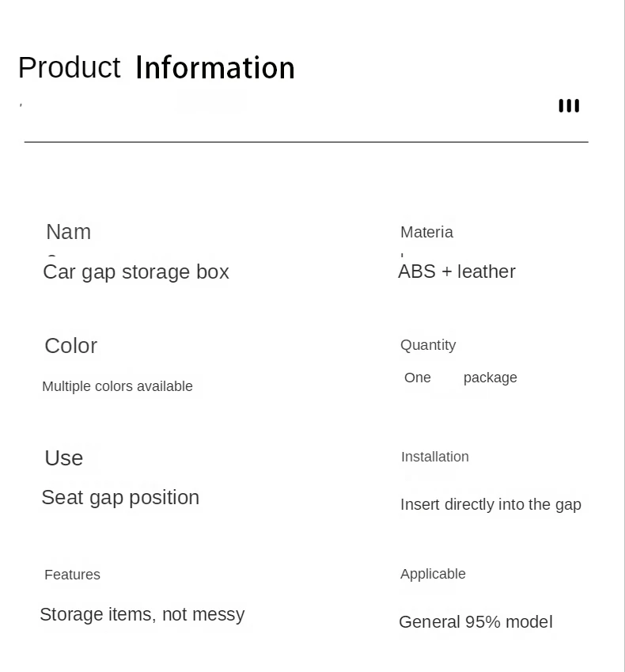Click the word Information in the title

coord(215,68)
